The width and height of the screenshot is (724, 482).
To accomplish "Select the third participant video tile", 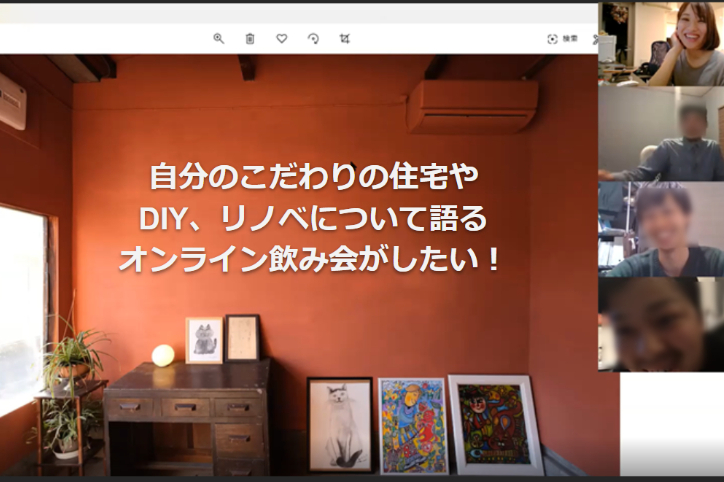I will coord(661,229).
